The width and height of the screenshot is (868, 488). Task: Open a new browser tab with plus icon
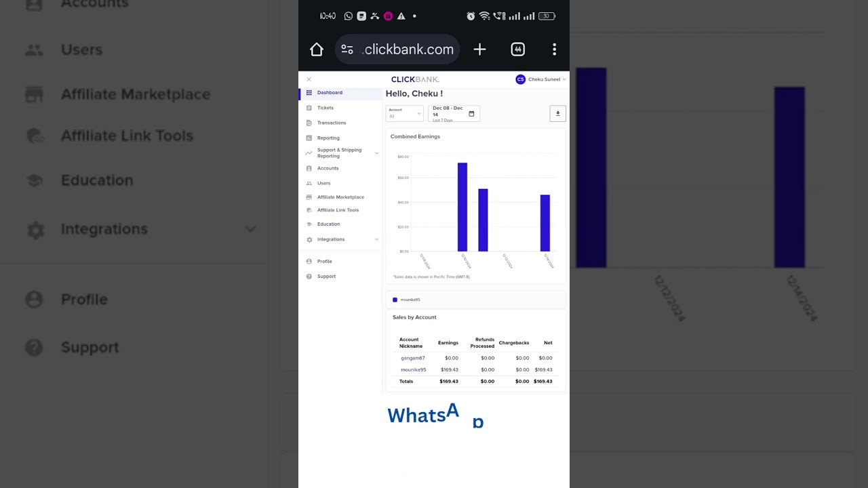point(479,49)
